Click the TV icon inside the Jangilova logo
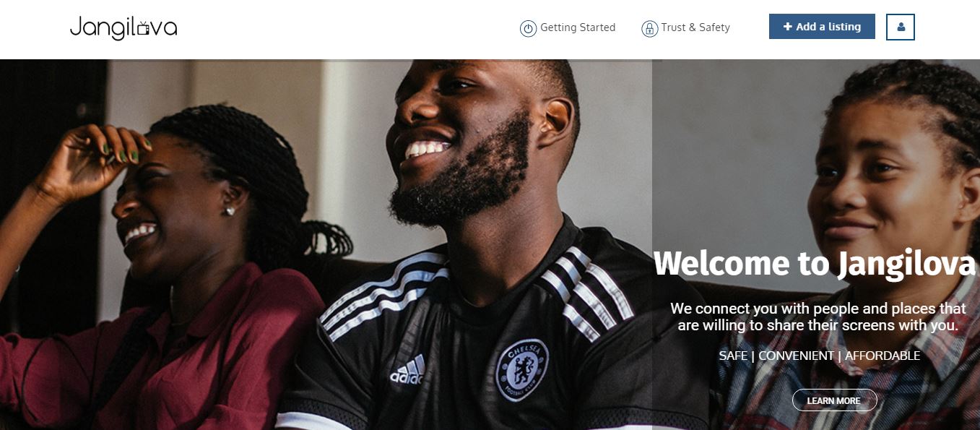This screenshot has width=980, height=430. tap(143, 28)
